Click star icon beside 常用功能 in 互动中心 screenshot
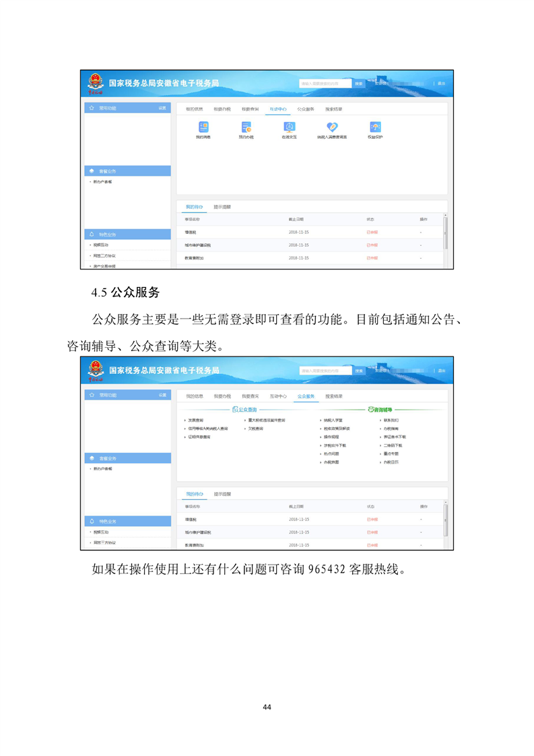Viewport: 534px width, 756px height. coord(92,108)
